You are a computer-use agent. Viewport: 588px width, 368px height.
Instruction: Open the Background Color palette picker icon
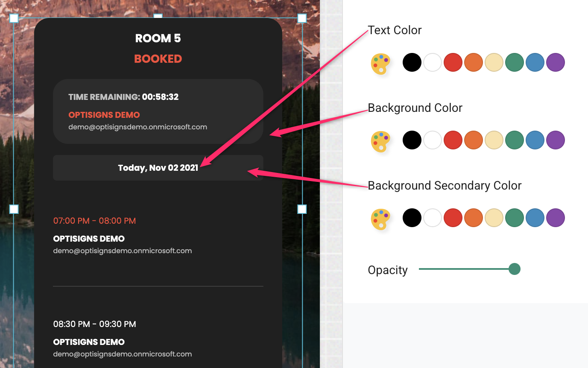[x=380, y=141]
